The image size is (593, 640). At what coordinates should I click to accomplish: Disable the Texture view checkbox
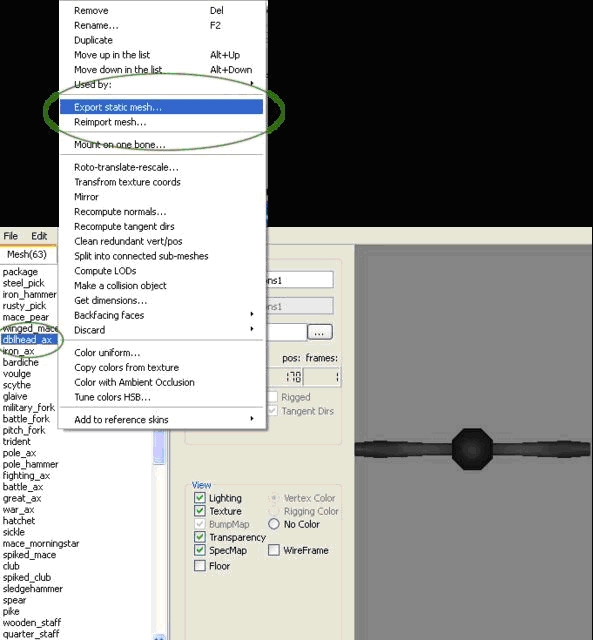pyautogui.click(x=200, y=511)
